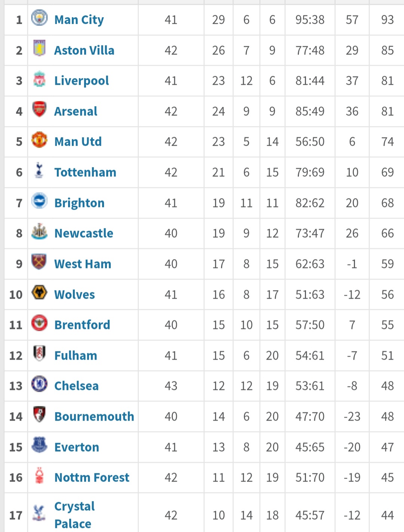Click the Wolves club crest

click(x=39, y=292)
